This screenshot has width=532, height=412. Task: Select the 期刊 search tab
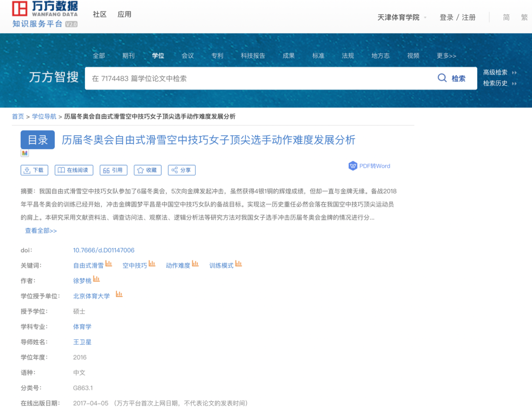click(x=128, y=56)
